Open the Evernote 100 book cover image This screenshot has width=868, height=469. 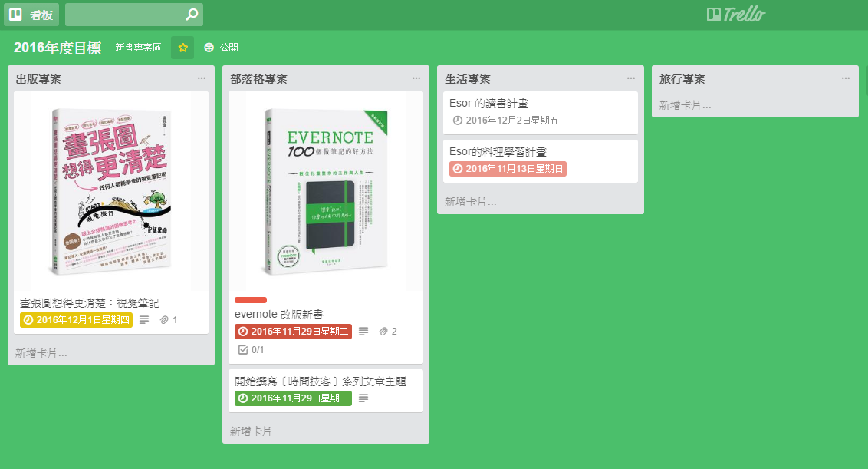[x=326, y=191]
